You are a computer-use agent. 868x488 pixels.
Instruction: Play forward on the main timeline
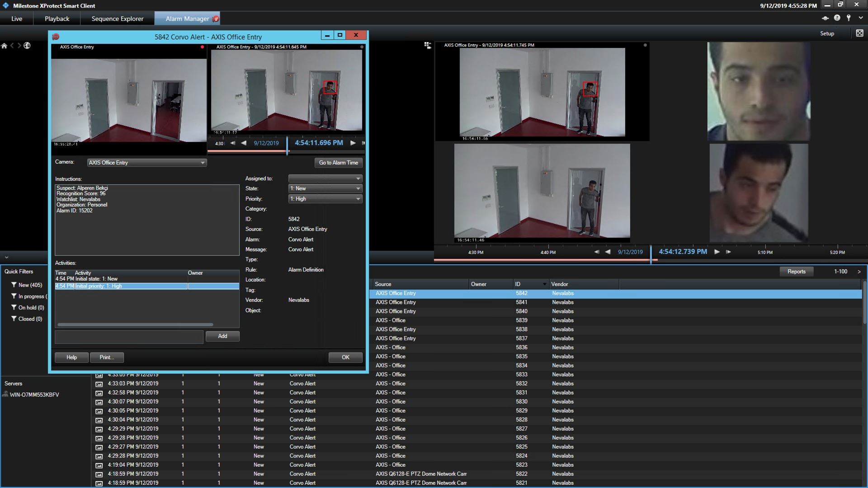717,252
